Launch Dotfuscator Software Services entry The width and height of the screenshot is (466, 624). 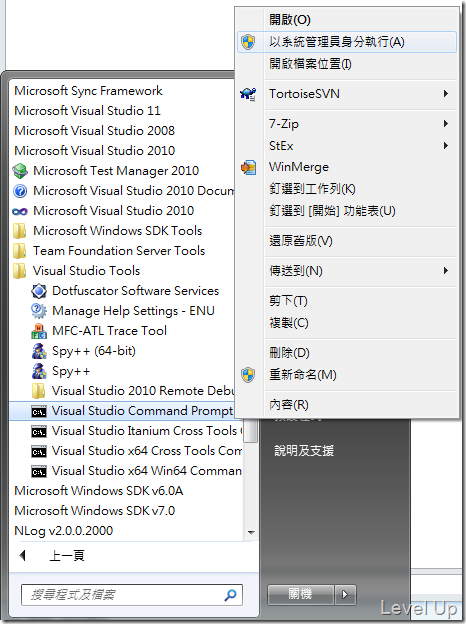[x=135, y=291]
